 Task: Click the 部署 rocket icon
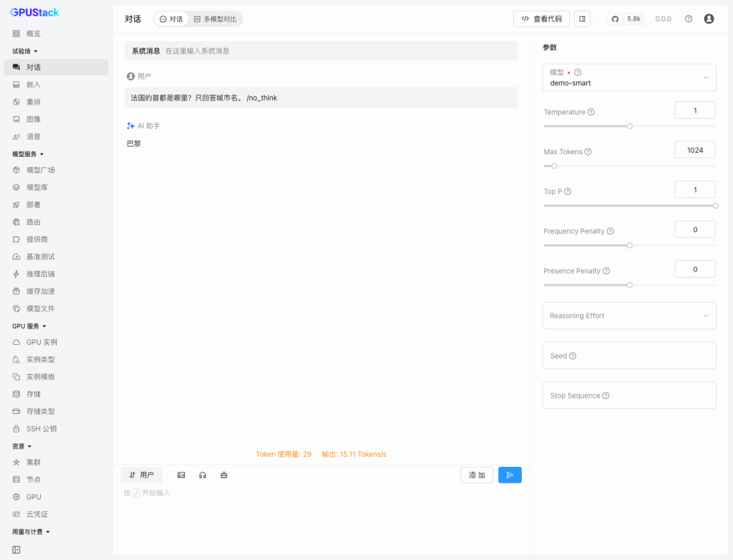(x=16, y=205)
